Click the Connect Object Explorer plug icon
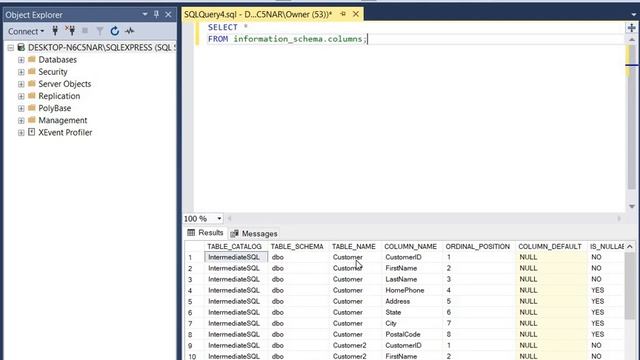640x360 pixels. click(x=55, y=31)
